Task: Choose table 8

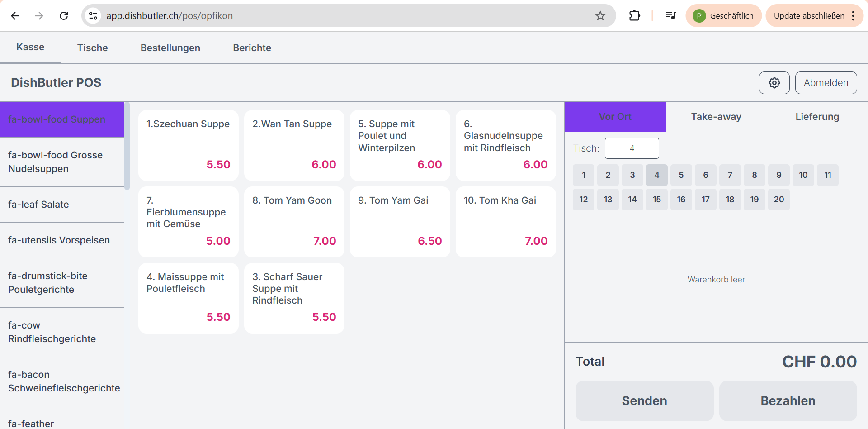Action: (755, 175)
